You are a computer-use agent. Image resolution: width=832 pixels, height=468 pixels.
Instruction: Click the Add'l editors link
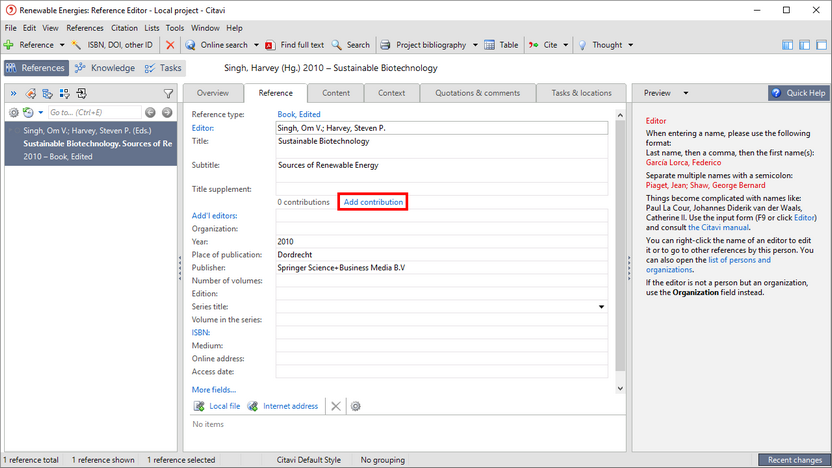point(214,215)
